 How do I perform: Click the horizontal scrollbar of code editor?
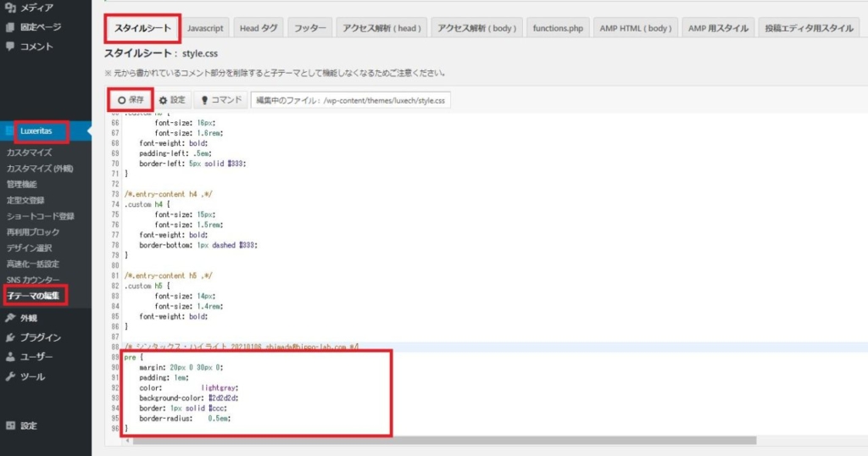[444, 441]
